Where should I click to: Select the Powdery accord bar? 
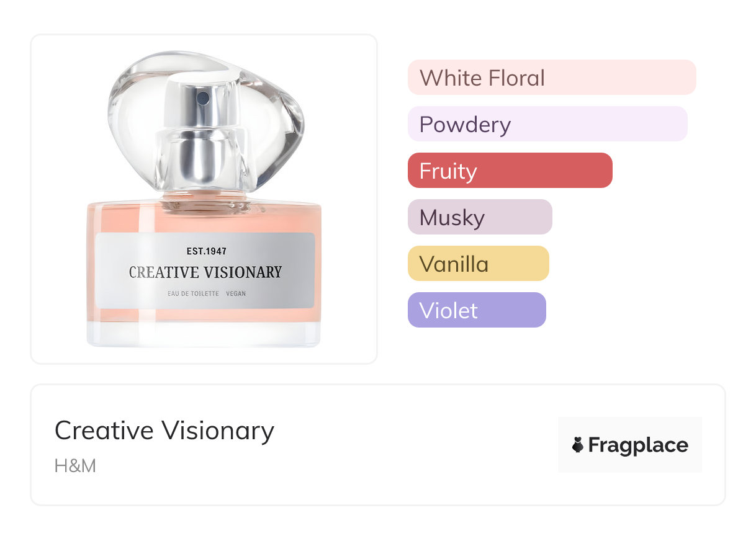(547, 124)
